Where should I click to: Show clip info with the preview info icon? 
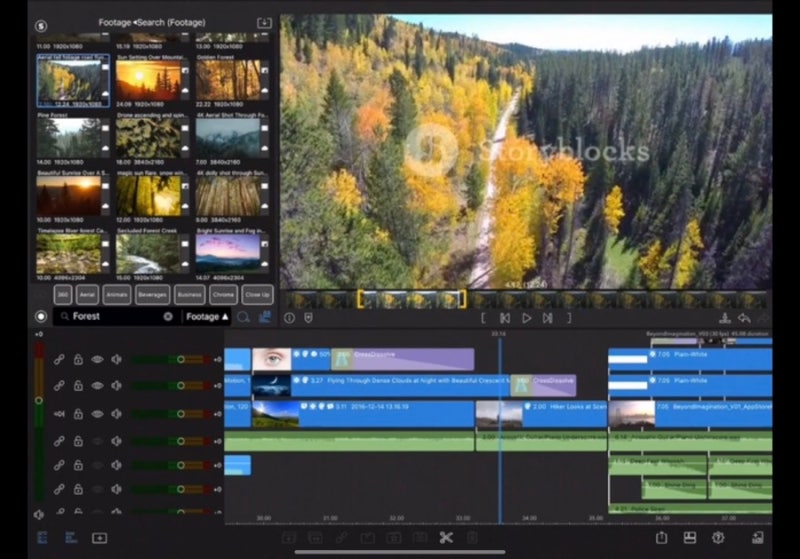(x=289, y=318)
